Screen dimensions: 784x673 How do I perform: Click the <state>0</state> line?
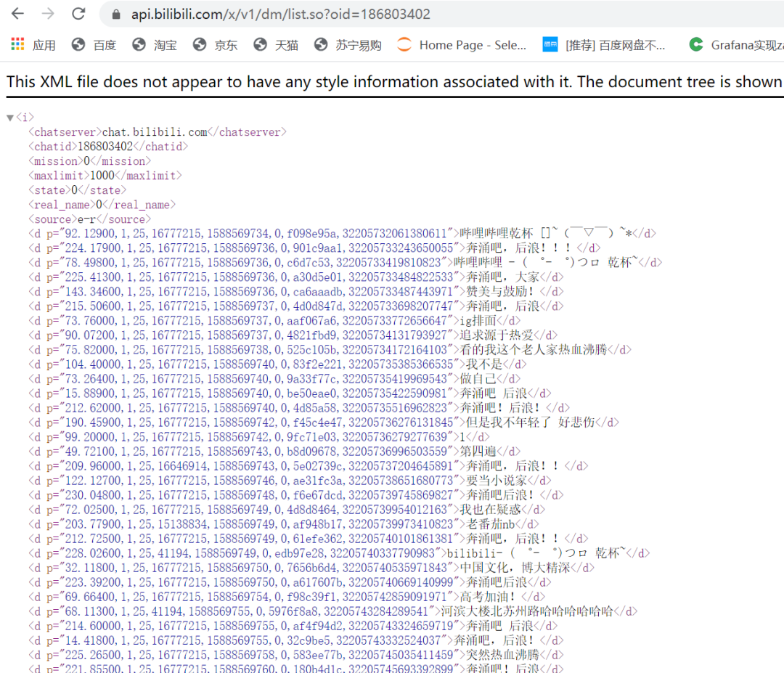(77, 190)
